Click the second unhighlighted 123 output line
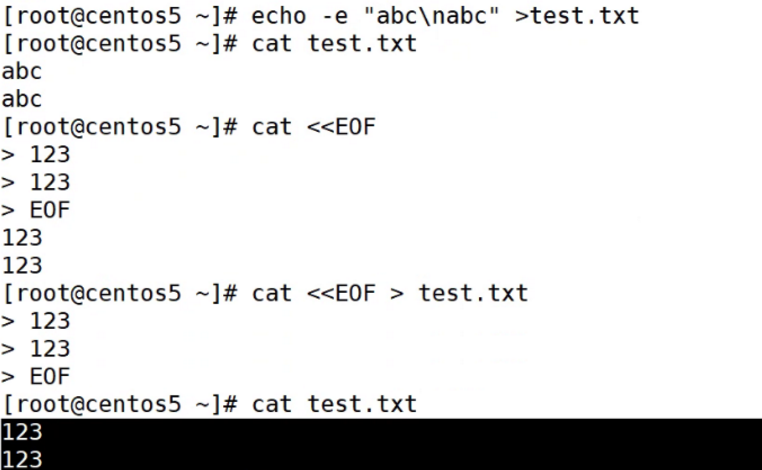 pyautogui.click(x=22, y=265)
